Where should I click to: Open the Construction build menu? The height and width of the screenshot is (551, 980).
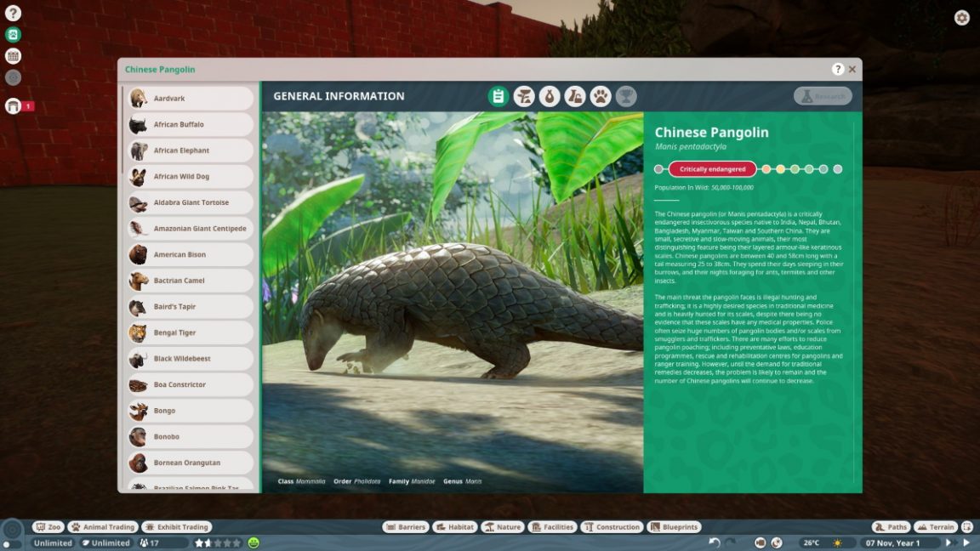click(x=612, y=527)
